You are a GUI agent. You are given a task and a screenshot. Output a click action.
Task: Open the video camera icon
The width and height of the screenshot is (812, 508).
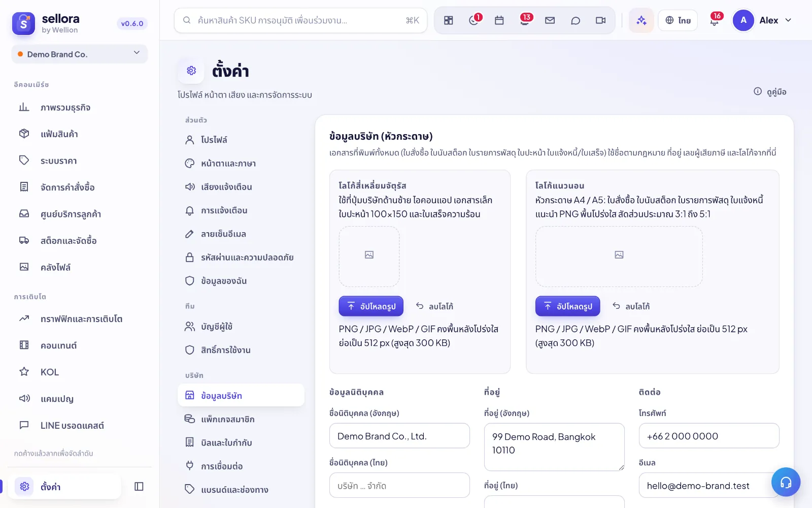(x=600, y=20)
